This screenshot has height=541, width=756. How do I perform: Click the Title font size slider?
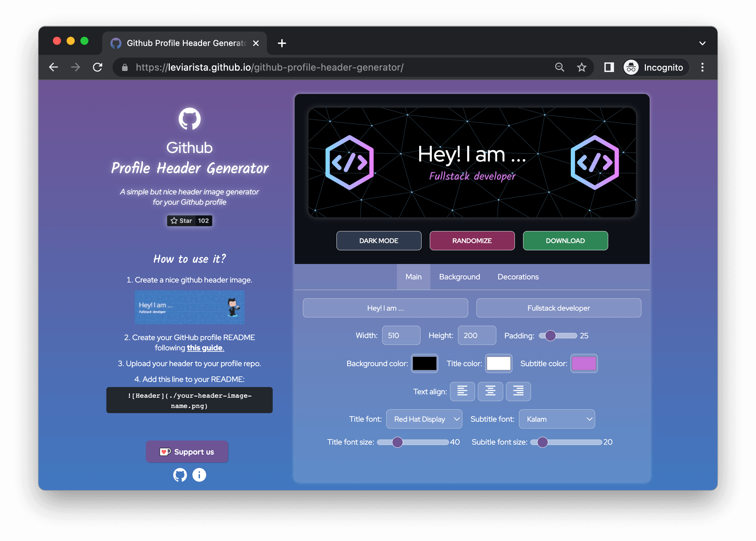pyautogui.click(x=413, y=442)
